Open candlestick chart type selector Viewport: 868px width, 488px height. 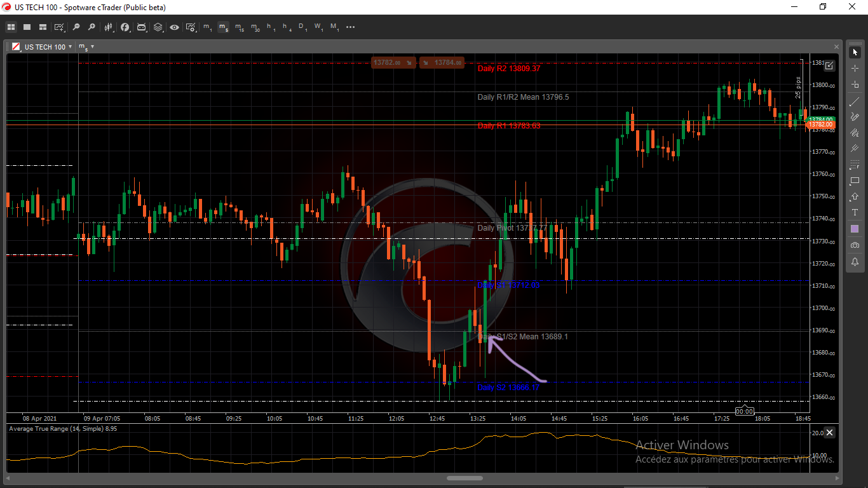click(x=109, y=27)
